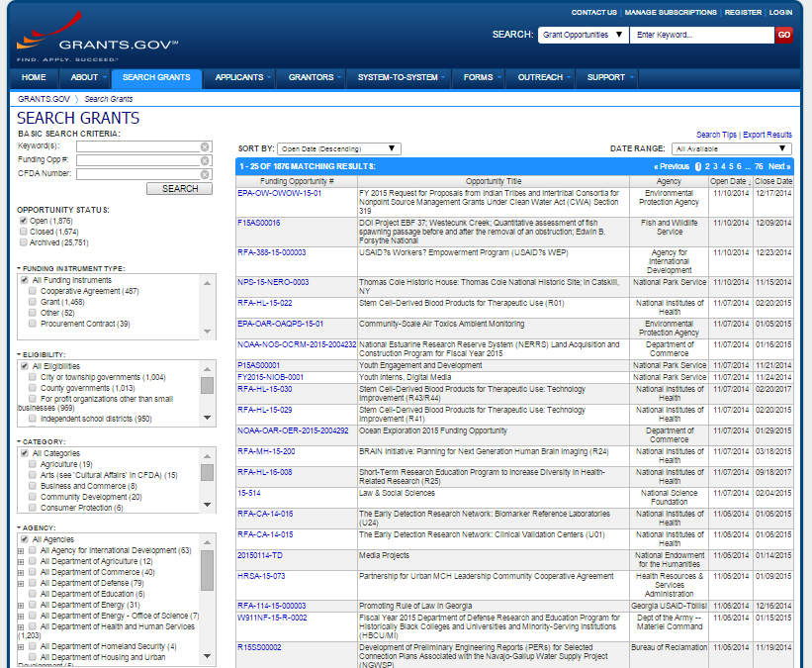Click the Export Results link
The width and height of the screenshot is (812, 668).
[767, 135]
